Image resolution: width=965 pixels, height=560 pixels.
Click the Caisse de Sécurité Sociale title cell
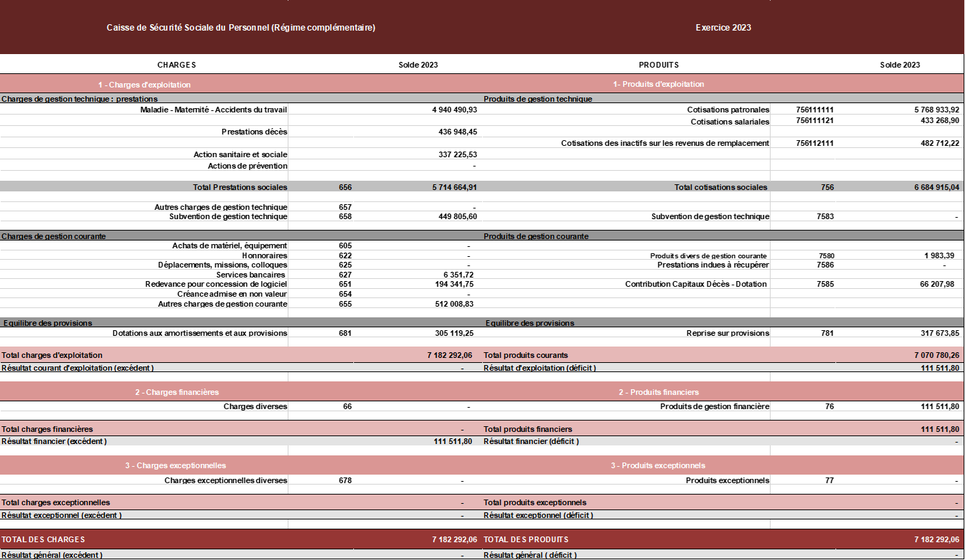point(241,28)
